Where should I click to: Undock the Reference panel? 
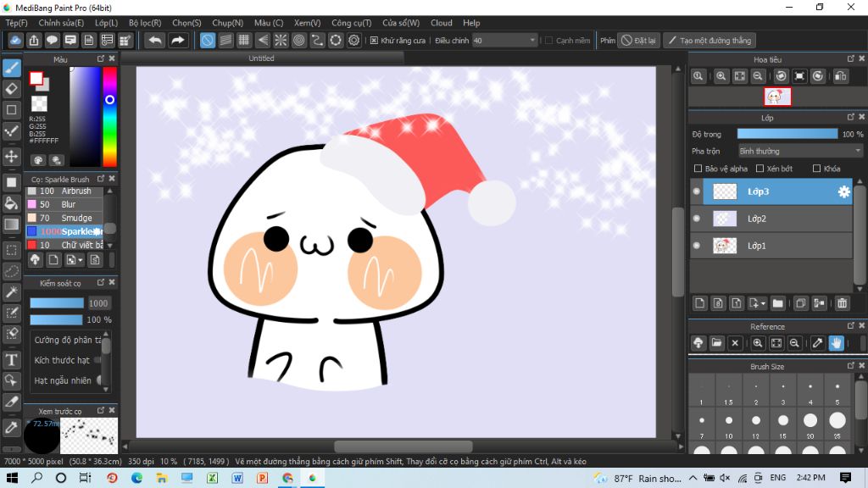pos(851,326)
